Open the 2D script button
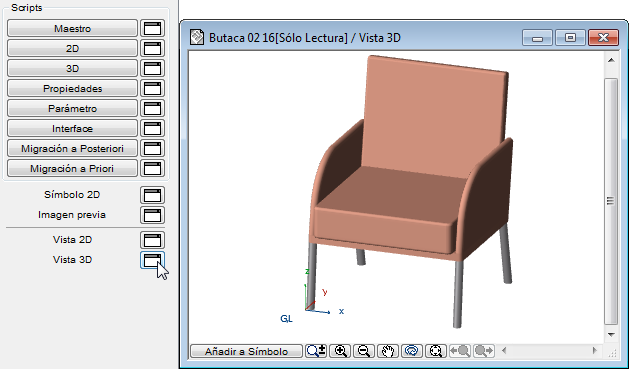The width and height of the screenshot is (629, 369). pyautogui.click(x=73, y=49)
